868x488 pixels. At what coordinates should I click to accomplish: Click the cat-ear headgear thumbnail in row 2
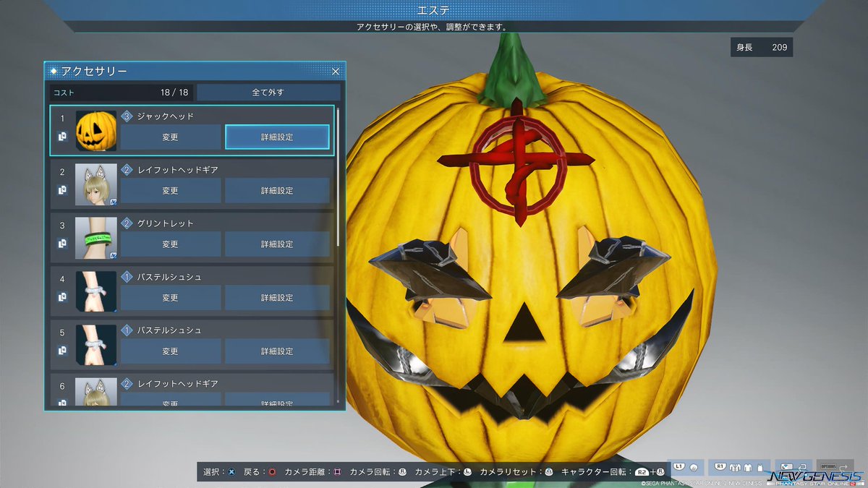pos(95,184)
